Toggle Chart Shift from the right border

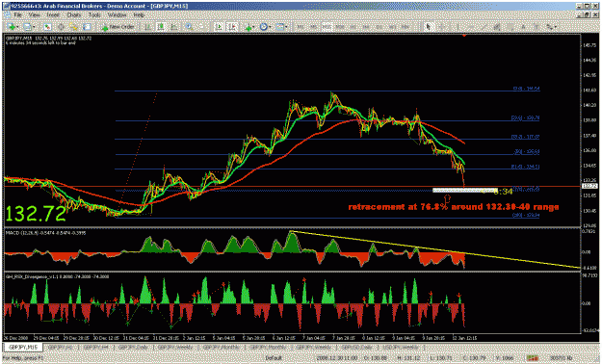[x=232, y=27]
